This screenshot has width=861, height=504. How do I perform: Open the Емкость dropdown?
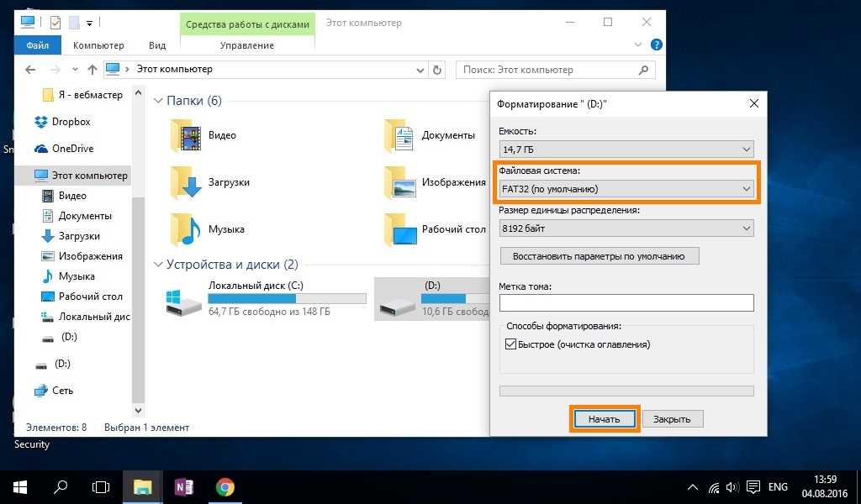(x=626, y=150)
